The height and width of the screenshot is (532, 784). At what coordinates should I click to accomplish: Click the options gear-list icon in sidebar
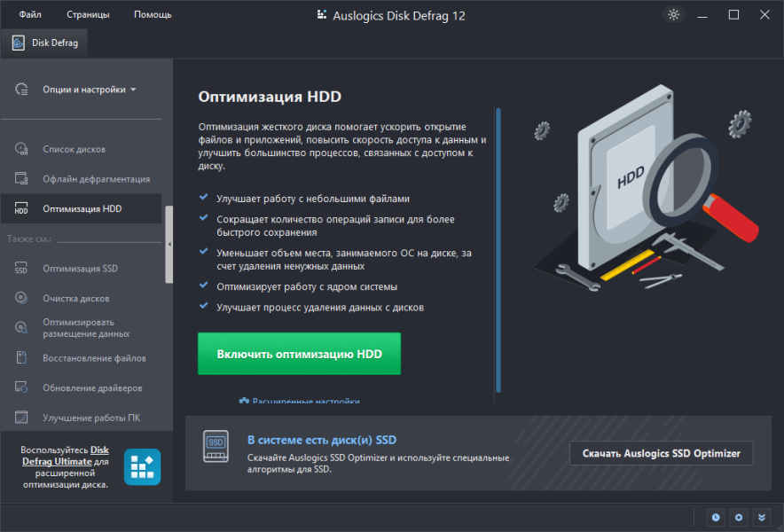[21, 89]
